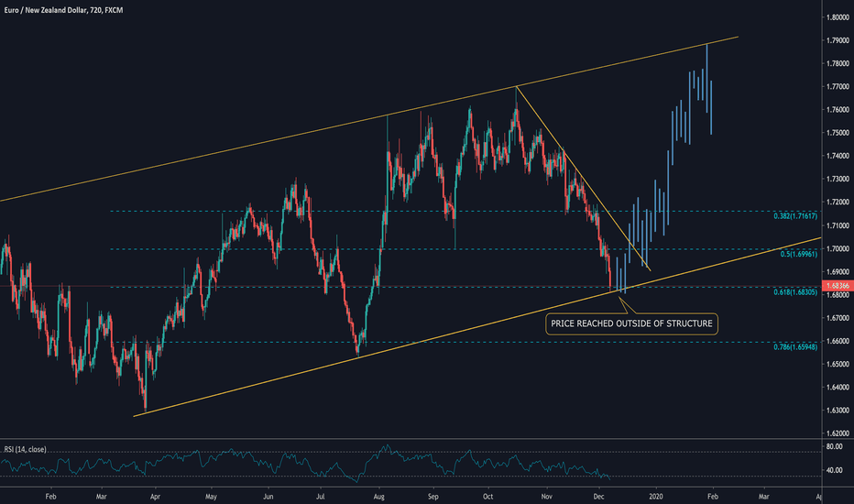
Task: Click the October candle peak where trendlines meet
Action: click(x=517, y=89)
